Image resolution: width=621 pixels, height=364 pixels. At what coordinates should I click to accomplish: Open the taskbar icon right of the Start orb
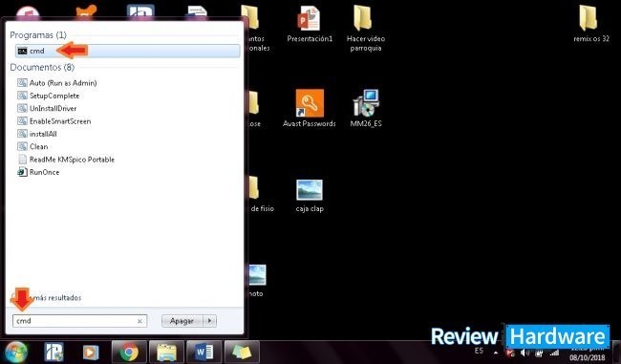(x=54, y=352)
